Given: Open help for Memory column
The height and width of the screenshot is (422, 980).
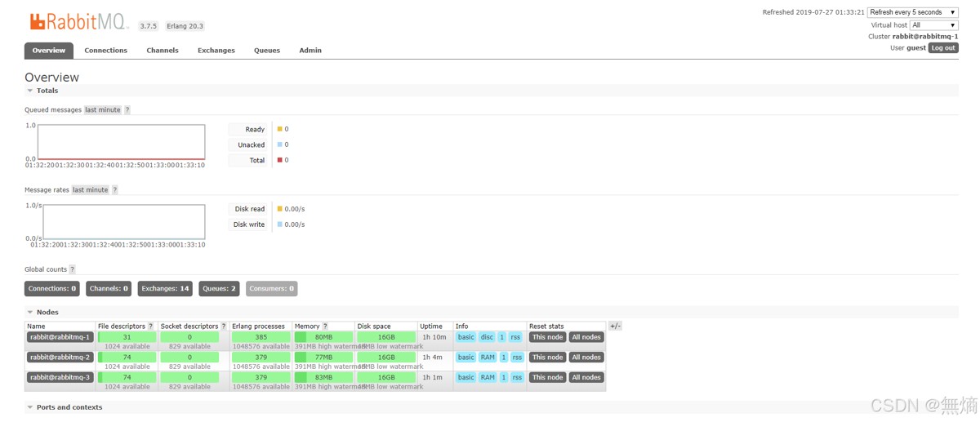Looking at the screenshot, I should (325, 326).
